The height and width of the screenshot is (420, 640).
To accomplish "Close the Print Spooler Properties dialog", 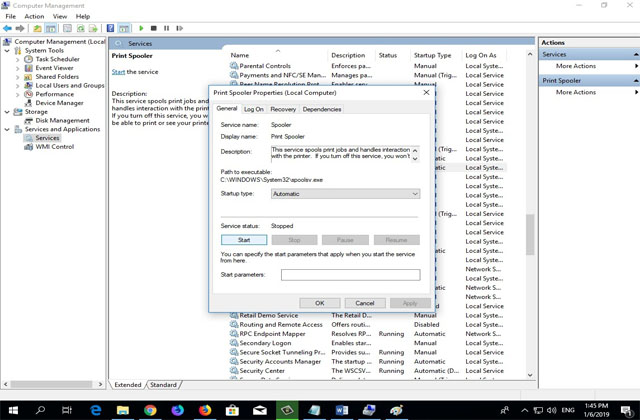I will (426, 93).
